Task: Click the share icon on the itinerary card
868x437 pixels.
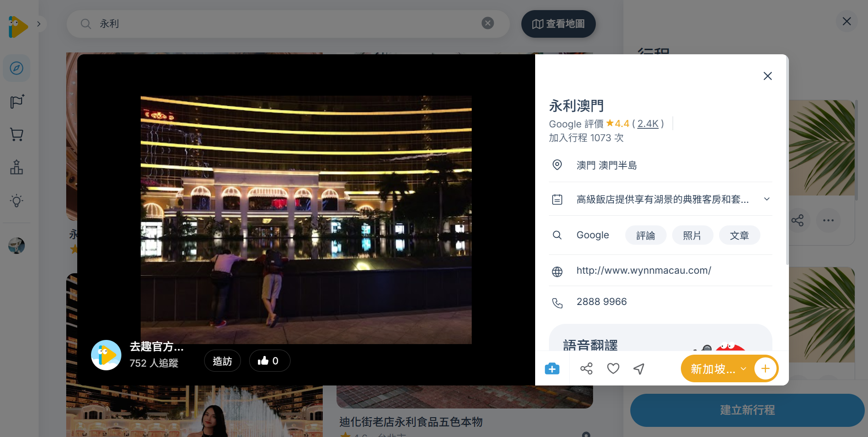Action: (x=798, y=220)
